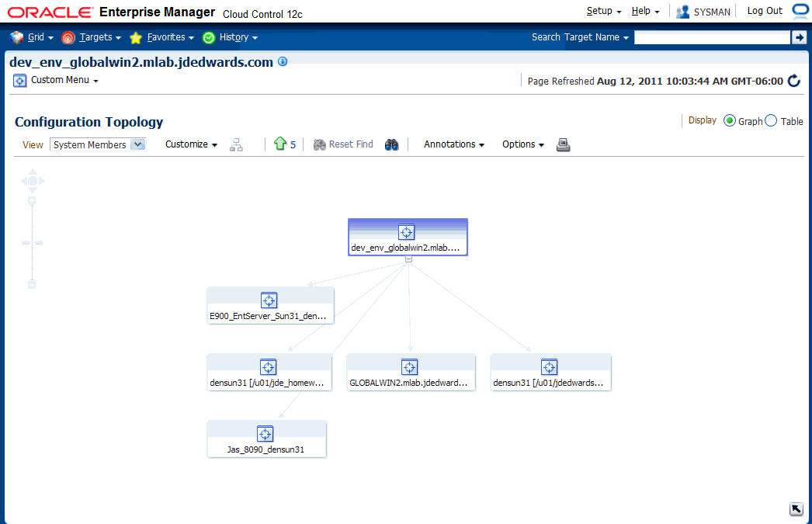Click the History green check icon
This screenshot has height=524, width=812.
[209, 37]
